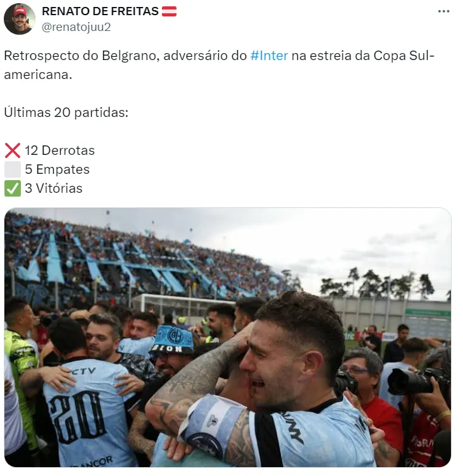Image resolution: width=463 pixels, height=476 pixels.
Task: Click the green check emoji beside Vitórias
Action: (x=13, y=188)
